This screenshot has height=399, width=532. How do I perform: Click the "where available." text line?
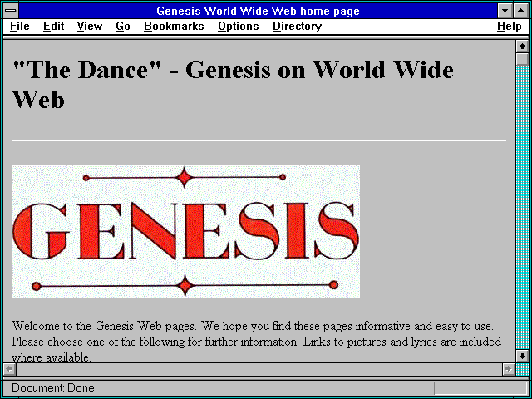(52, 357)
